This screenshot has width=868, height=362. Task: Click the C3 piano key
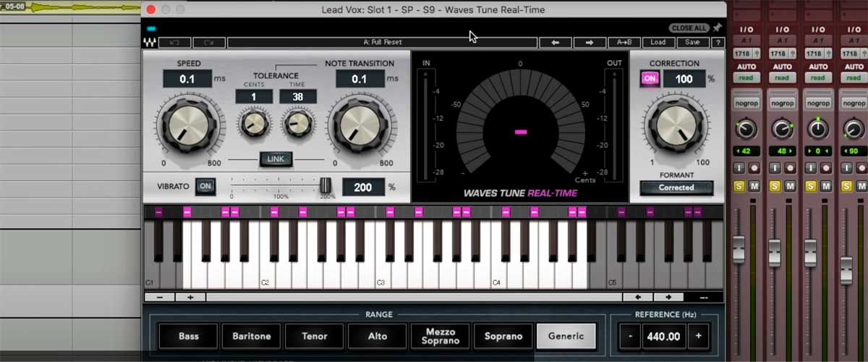(x=384, y=275)
